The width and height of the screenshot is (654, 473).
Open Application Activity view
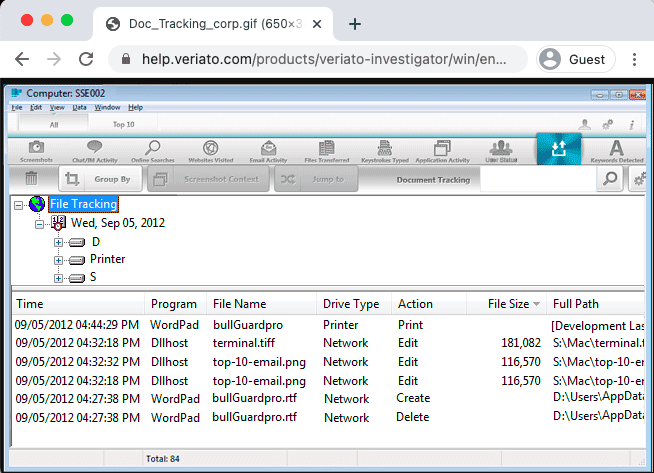coord(443,151)
